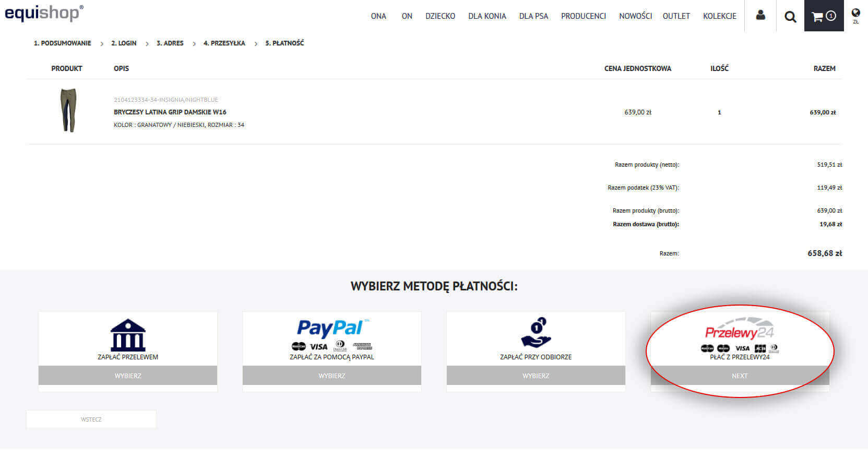This screenshot has width=868, height=456.
Task: Open the NOWOŚCI menu
Action: pos(635,16)
